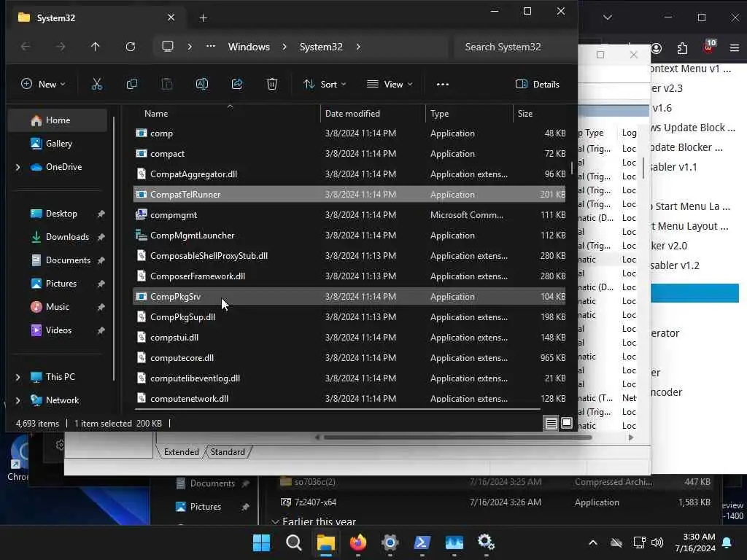Screen dimensions: 747x560
Task: Select the computecore.dll file
Action: (x=349, y=357)
